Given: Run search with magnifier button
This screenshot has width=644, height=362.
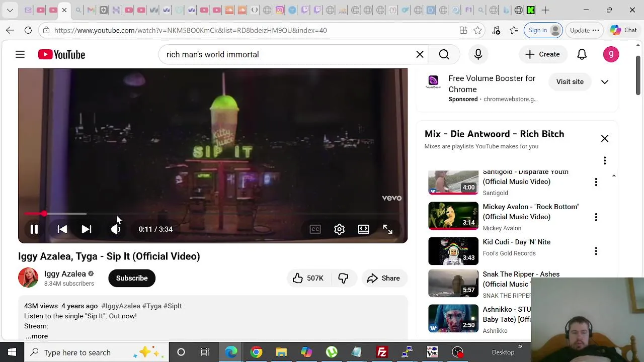Looking at the screenshot, I should pos(444,54).
